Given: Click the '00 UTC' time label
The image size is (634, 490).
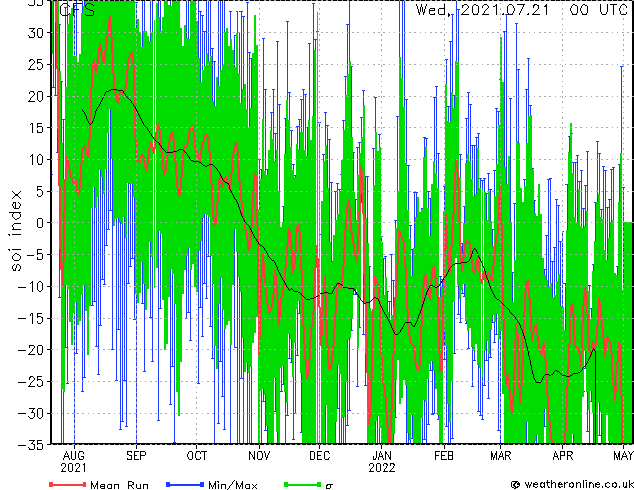Looking at the screenshot, I should (598, 10).
